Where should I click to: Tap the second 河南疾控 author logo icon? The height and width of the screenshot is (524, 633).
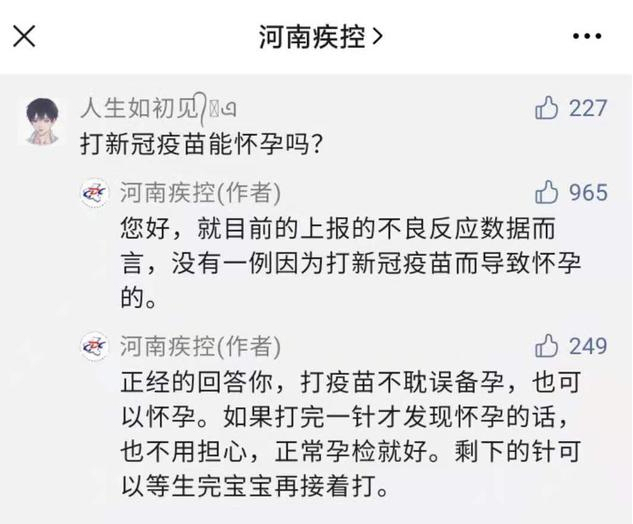[x=95, y=347]
